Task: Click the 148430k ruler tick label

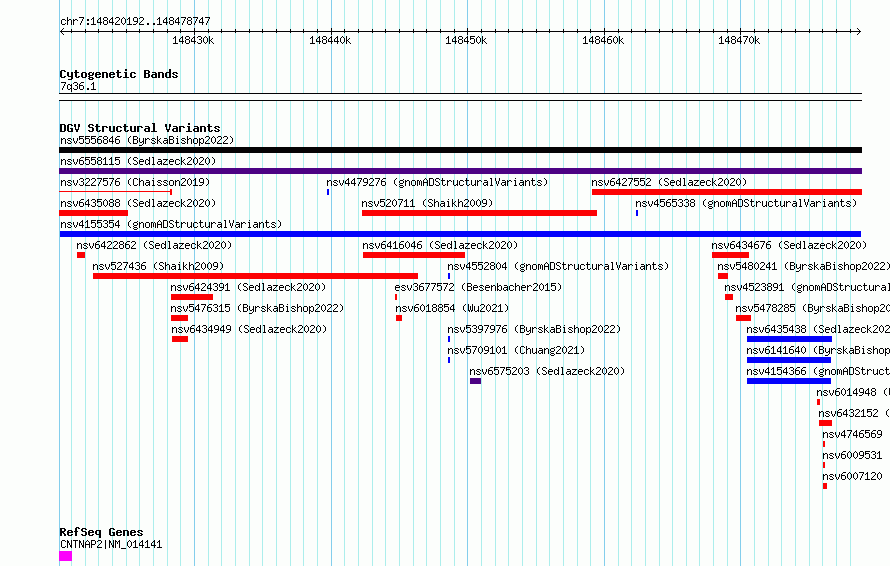Action: pos(194,40)
